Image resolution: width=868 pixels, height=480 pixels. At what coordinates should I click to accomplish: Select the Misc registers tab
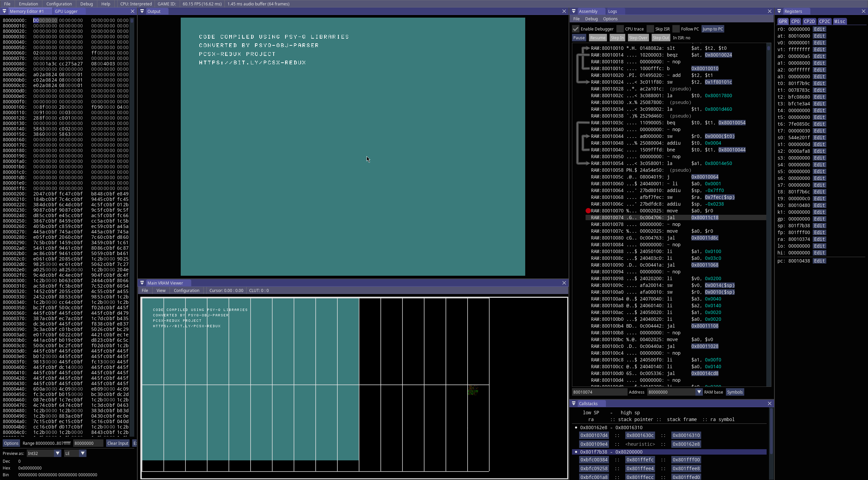840,21
